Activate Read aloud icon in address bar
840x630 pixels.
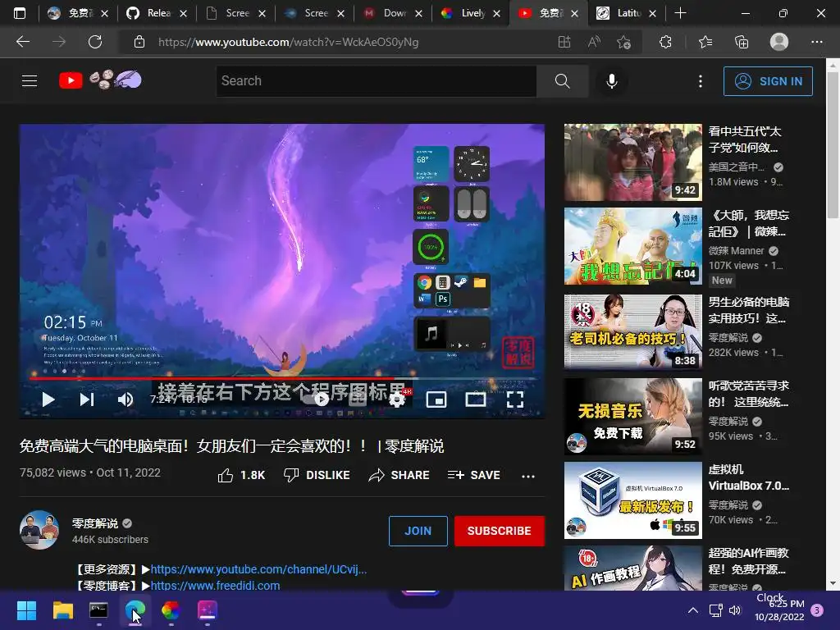tap(594, 42)
